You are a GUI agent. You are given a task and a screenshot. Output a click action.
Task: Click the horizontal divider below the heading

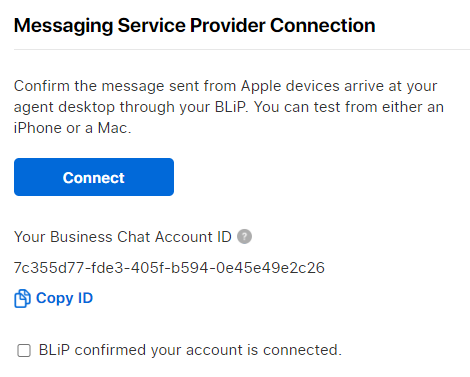pyautogui.click(x=242, y=49)
